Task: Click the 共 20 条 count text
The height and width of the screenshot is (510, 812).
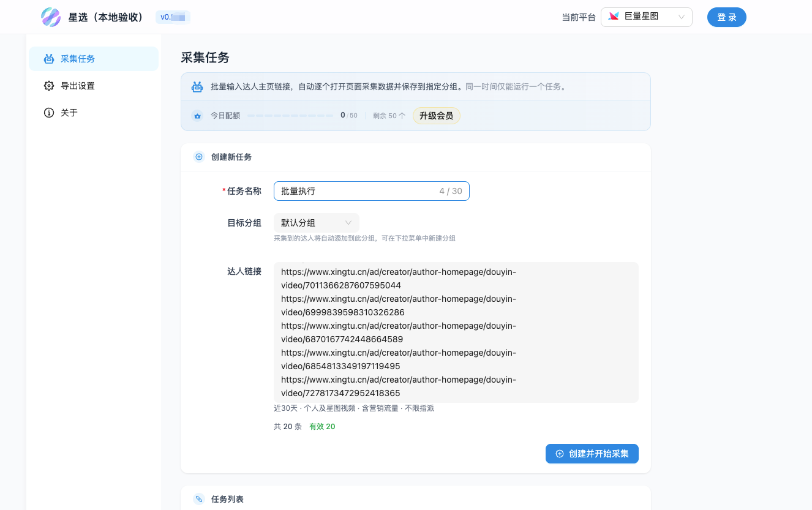Action: [x=288, y=427]
